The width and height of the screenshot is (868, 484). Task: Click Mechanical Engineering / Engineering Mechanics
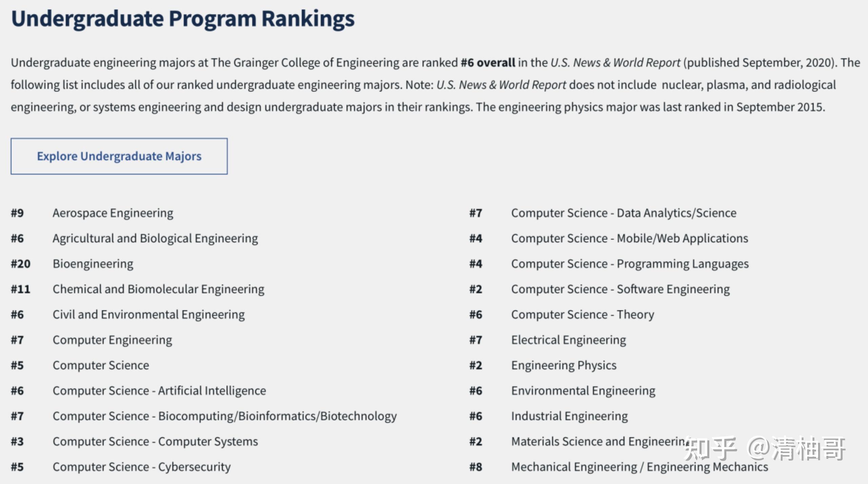[x=639, y=467]
